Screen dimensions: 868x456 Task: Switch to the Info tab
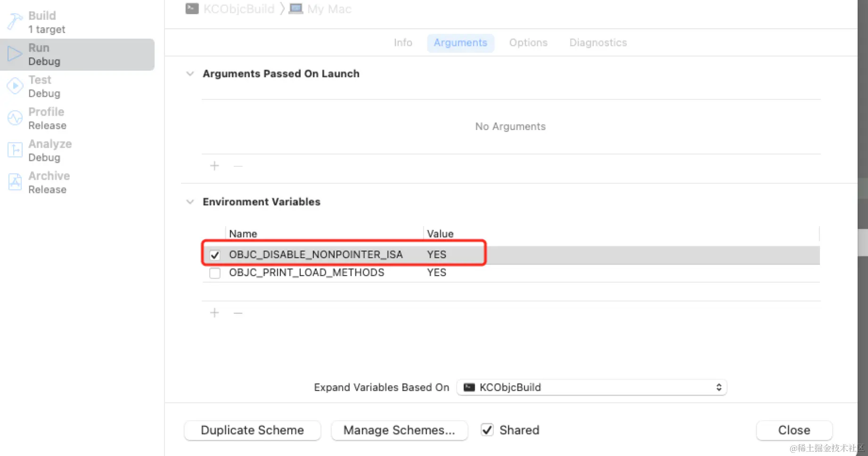[x=403, y=43]
